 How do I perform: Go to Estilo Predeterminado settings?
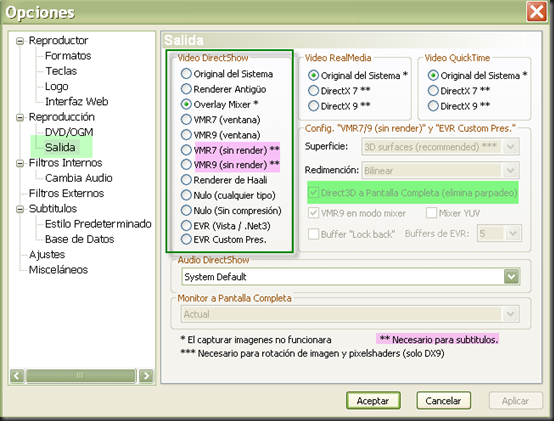click(98, 224)
